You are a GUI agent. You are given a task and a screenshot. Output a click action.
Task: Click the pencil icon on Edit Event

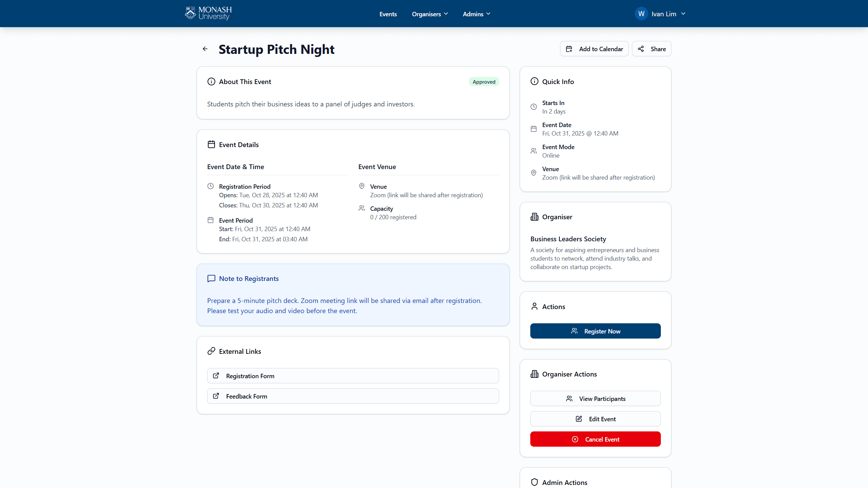coord(579,419)
